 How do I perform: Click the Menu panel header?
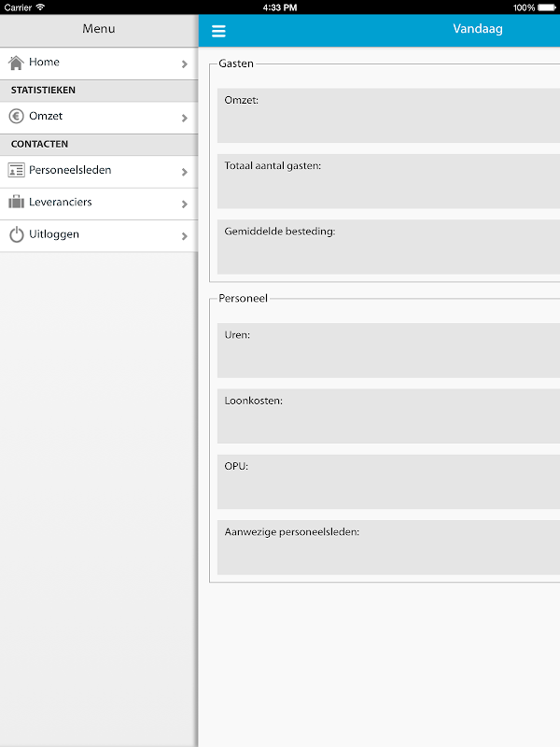[x=99, y=29]
